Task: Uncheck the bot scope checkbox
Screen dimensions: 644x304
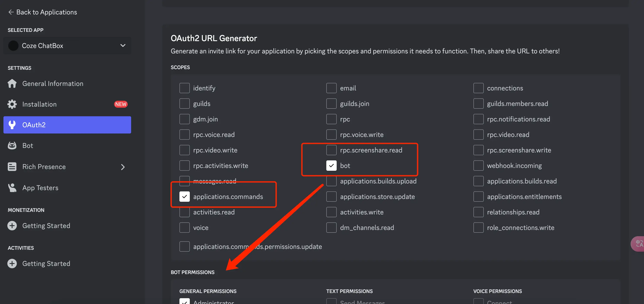Action: tap(331, 166)
